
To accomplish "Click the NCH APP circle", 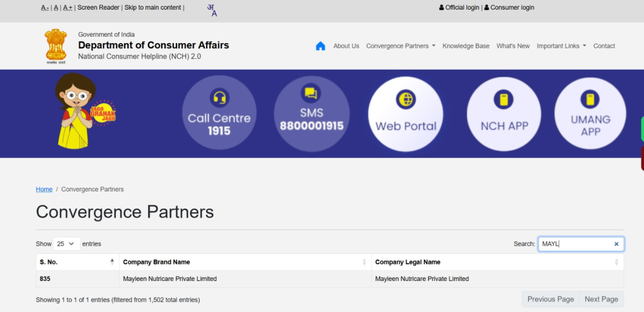I will point(504,114).
